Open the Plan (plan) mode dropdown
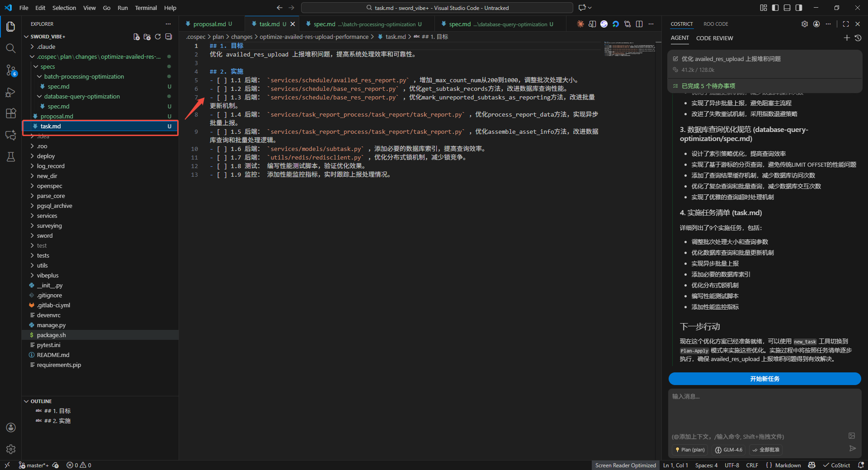 (690, 450)
